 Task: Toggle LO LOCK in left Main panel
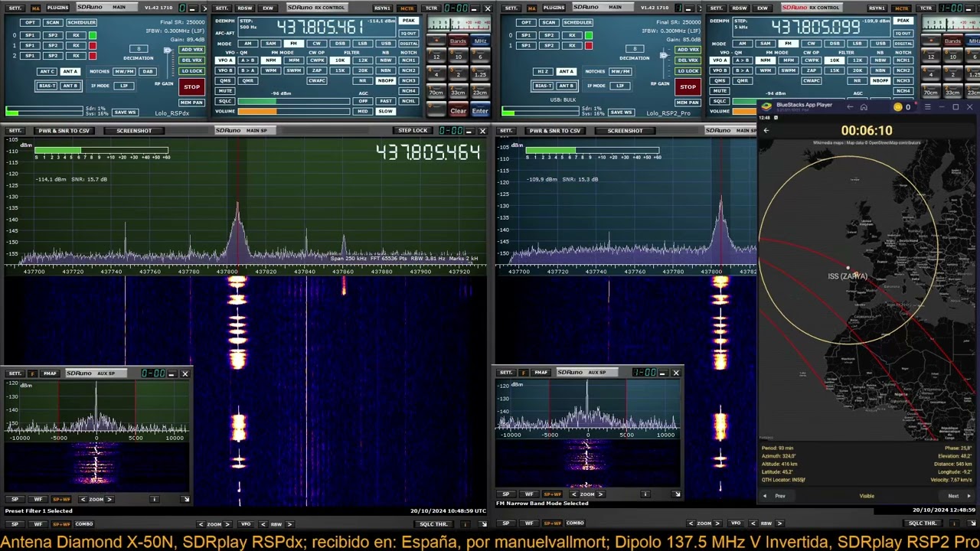click(x=191, y=70)
